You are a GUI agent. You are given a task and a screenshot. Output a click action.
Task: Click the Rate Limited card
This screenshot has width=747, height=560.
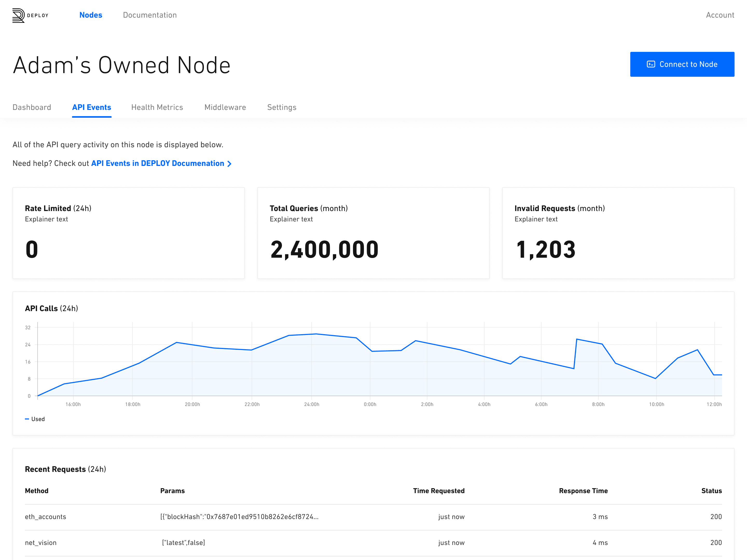click(x=129, y=233)
